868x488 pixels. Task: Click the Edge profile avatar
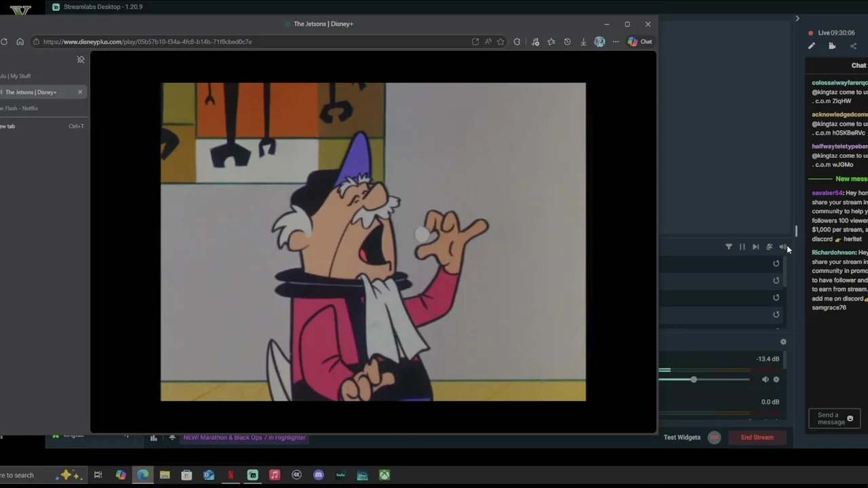click(599, 41)
